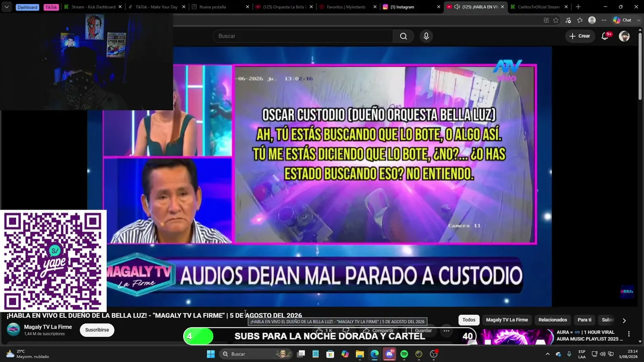This screenshot has height=362, width=644.
Task: Start voice search with the microphone icon
Action: click(426, 36)
